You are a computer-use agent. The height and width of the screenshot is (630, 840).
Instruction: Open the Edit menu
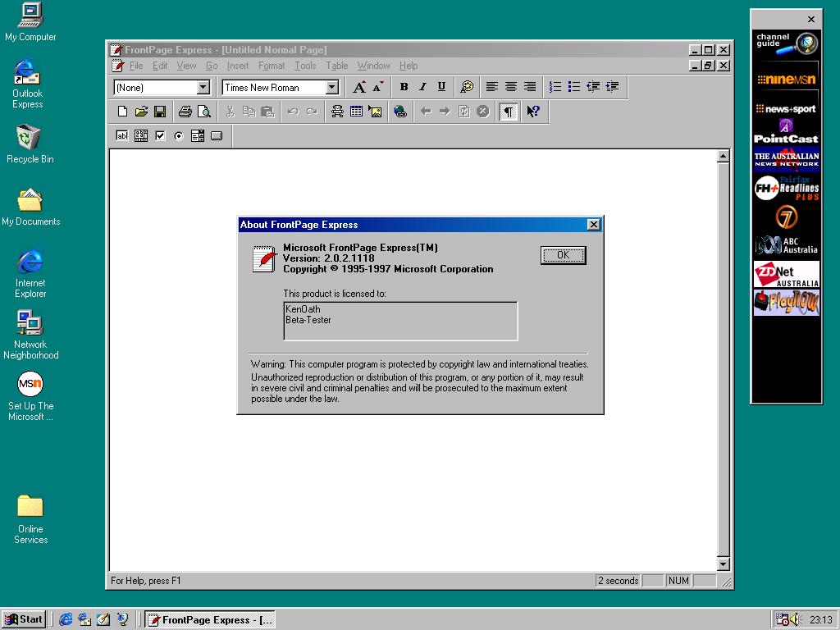(160, 66)
